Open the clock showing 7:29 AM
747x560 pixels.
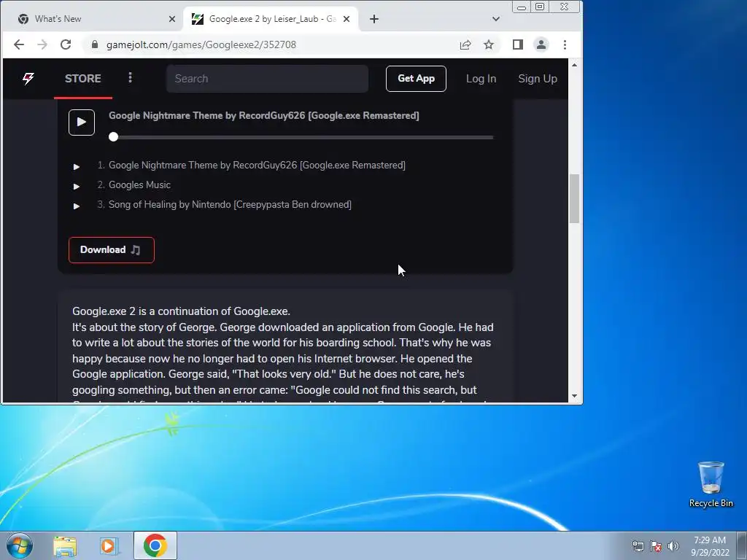pyautogui.click(x=710, y=545)
